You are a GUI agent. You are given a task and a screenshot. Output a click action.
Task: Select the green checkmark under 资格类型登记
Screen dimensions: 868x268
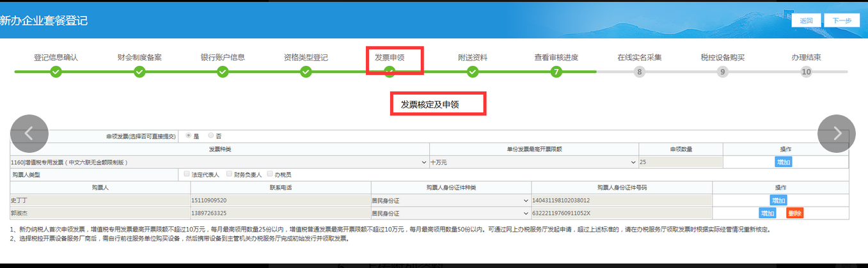tap(306, 72)
